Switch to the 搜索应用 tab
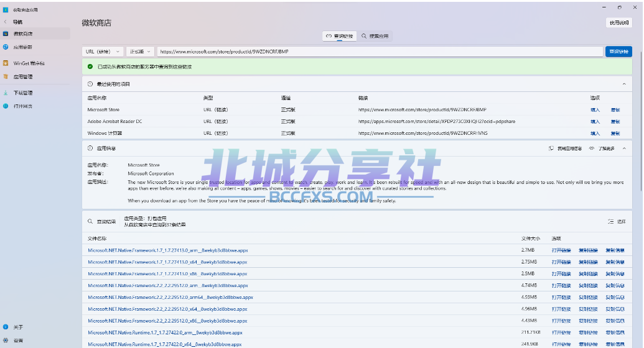 pos(375,36)
